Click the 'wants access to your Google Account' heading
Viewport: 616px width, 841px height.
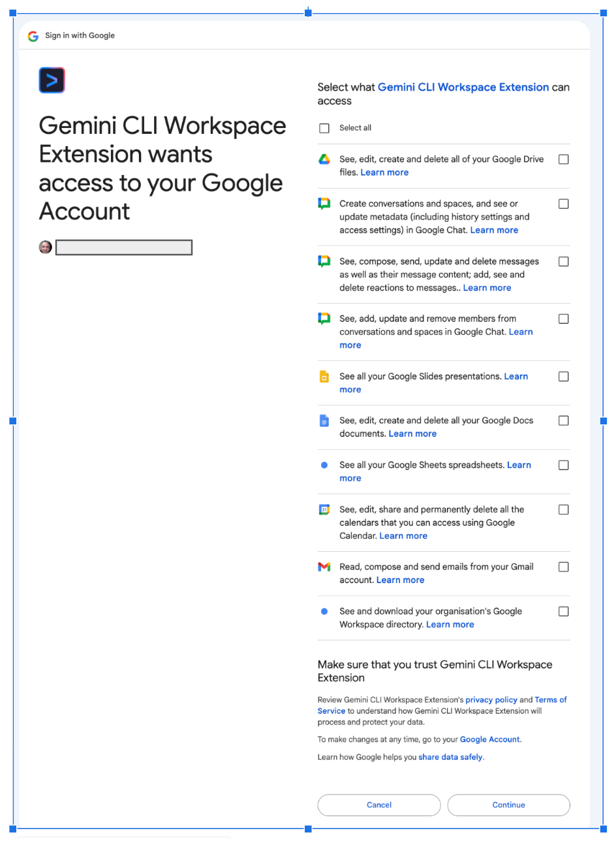click(x=162, y=168)
